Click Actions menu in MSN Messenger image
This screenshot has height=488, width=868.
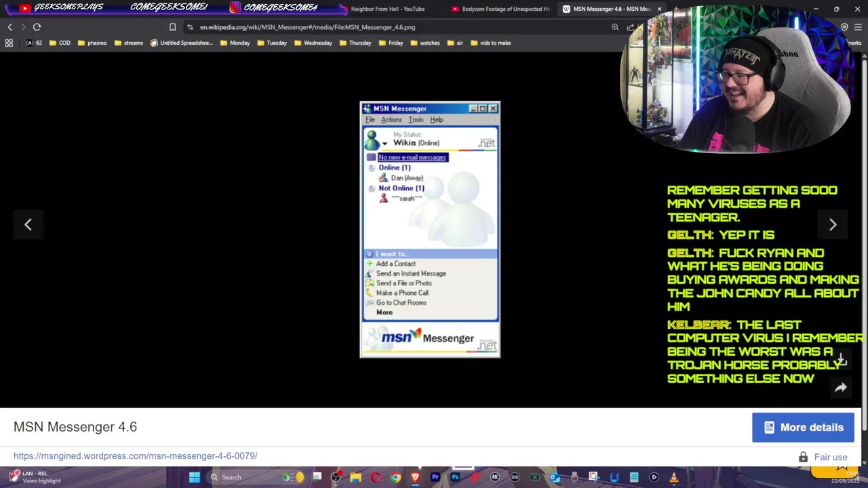pyautogui.click(x=391, y=120)
